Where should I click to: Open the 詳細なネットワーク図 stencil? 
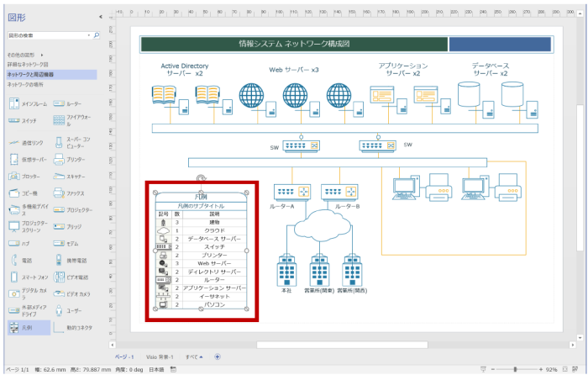[28, 65]
